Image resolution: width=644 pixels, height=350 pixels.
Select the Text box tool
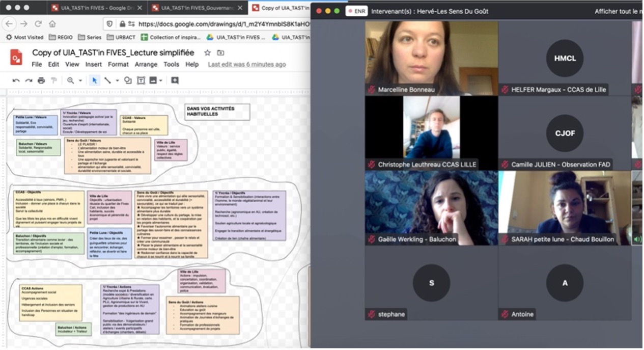coord(141,80)
